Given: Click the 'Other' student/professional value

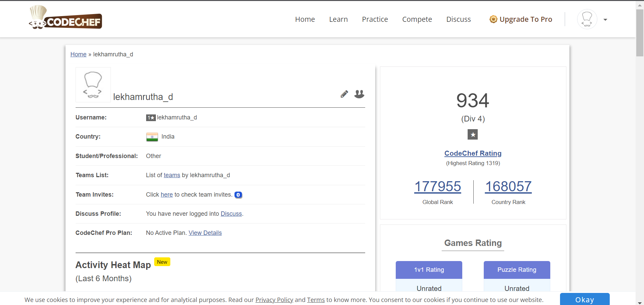Looking at the screenshot, I should [154, 156].
